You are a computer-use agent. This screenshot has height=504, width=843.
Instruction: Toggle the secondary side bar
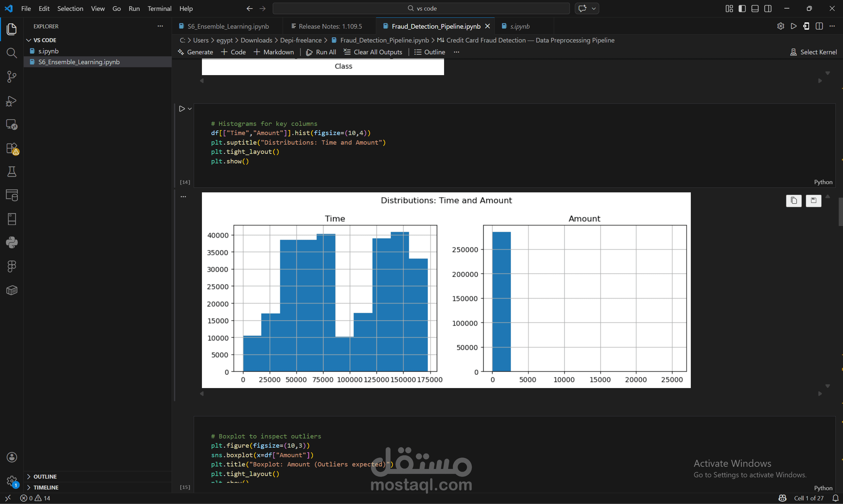tap(768, 8)
